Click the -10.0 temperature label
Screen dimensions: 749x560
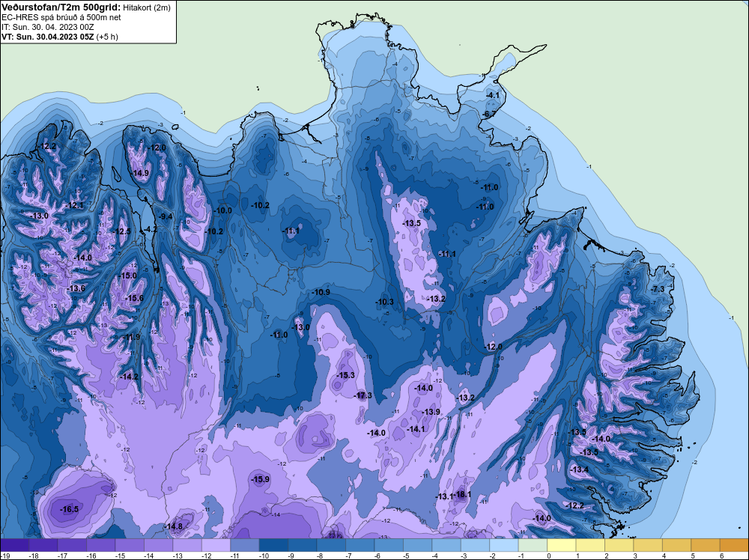[x=223, y=210]
